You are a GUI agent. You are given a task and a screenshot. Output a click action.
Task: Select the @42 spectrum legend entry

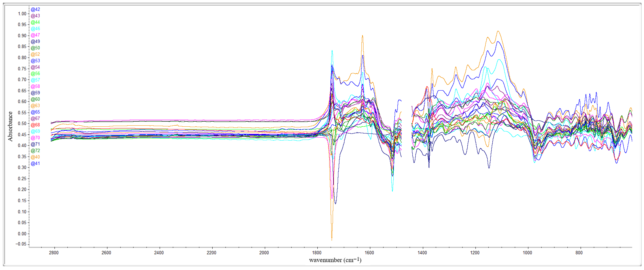click(x=35, y=9)
